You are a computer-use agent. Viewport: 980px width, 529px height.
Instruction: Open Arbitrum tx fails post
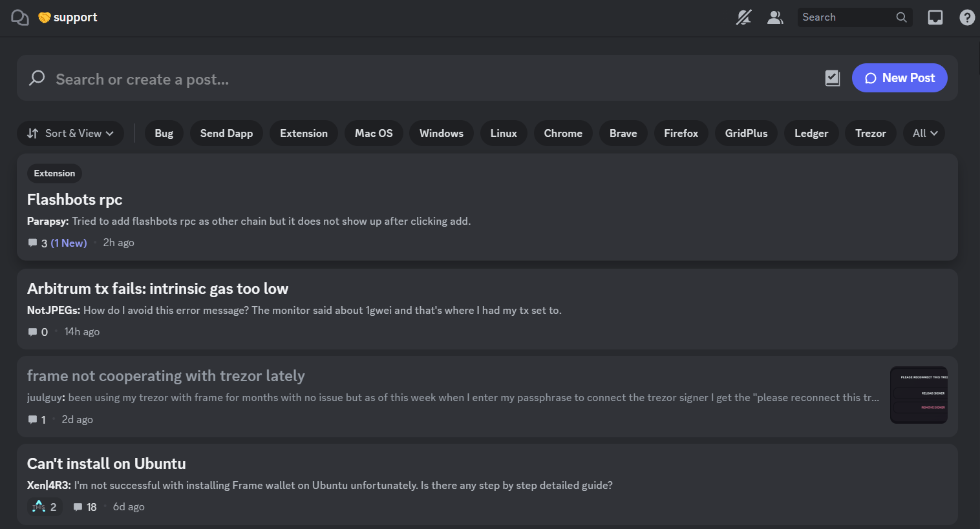pyautogui.click(x=487, y=309)
